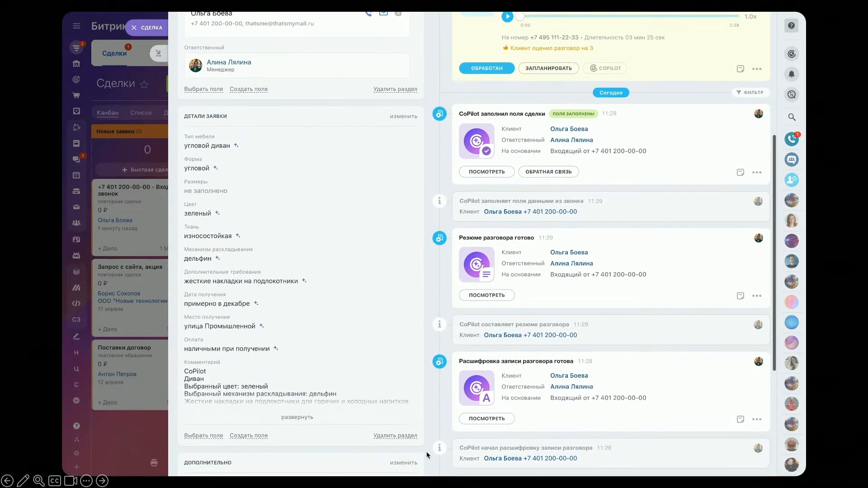Expand the comment with развернуть
Screen dimensions: 868x488
[x=297, y=417]
